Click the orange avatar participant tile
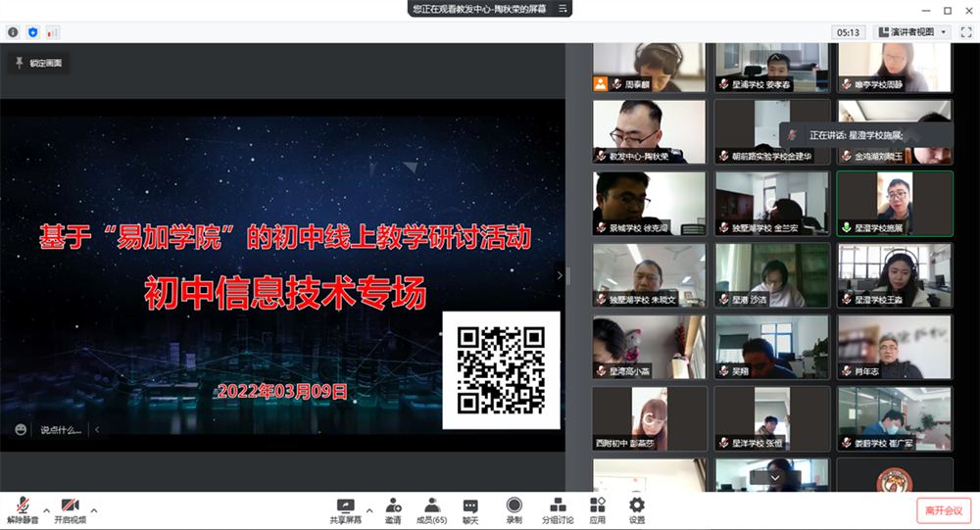 895,475
